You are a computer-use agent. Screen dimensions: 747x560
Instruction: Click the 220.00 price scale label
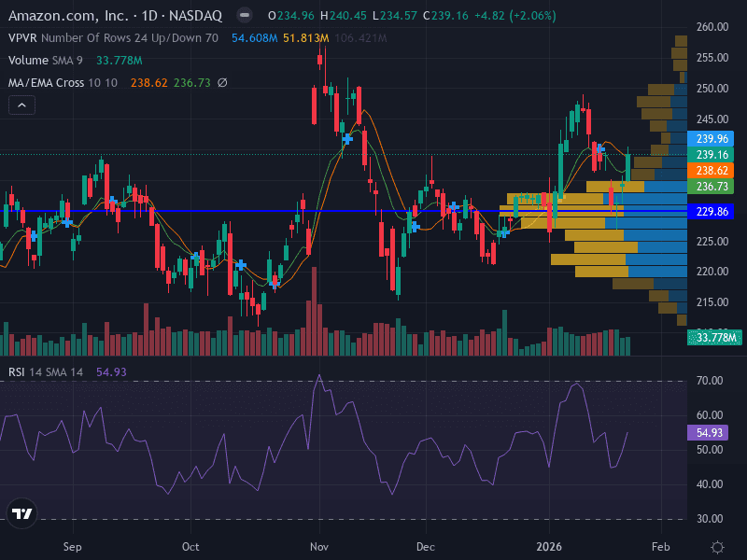(712, 272)
